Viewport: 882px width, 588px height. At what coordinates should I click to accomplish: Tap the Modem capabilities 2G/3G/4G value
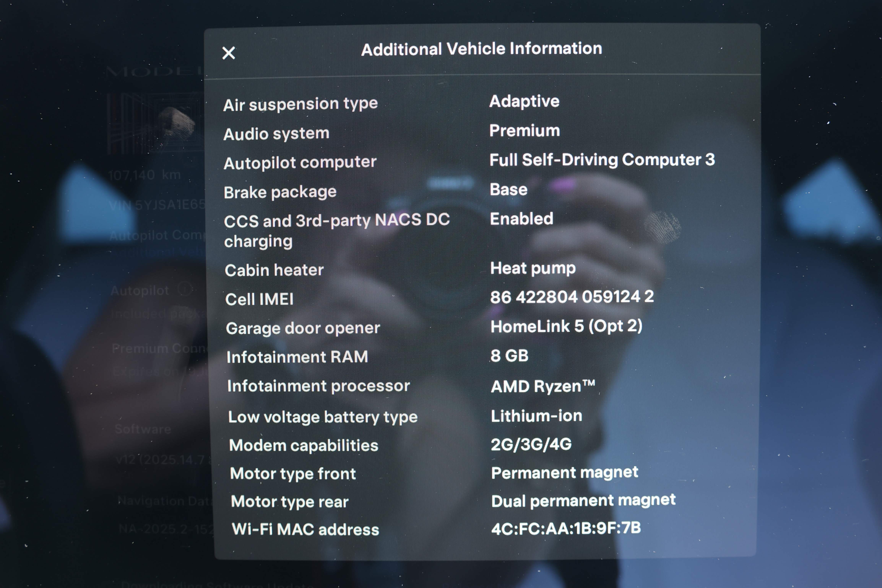[531, 444]
